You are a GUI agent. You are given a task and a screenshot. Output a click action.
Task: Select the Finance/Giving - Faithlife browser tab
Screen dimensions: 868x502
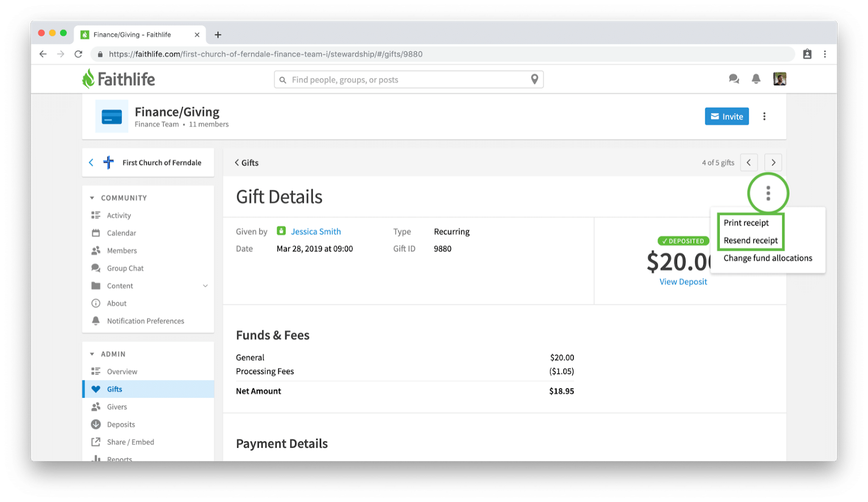click(140, 35)
